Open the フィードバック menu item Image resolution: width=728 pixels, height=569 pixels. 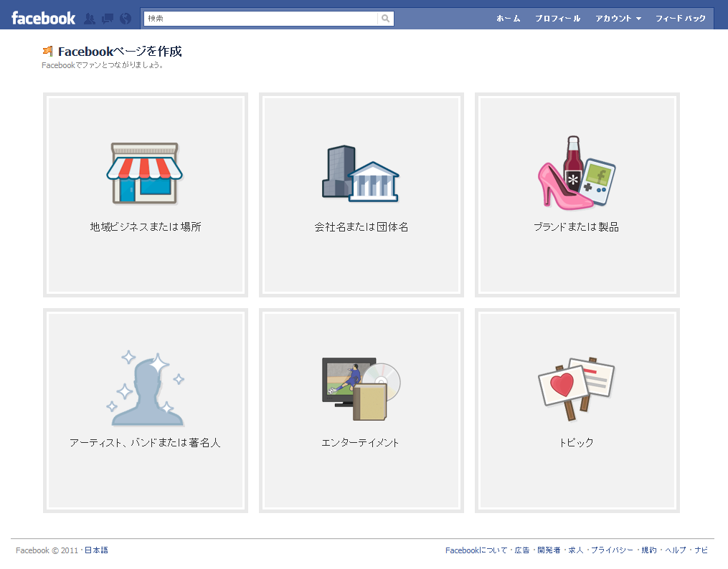681,19
